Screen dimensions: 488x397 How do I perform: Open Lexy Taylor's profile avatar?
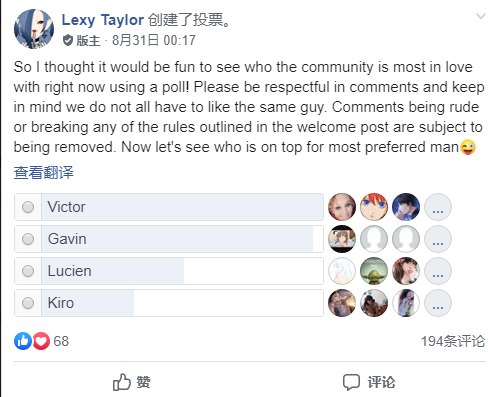point(34,29)
